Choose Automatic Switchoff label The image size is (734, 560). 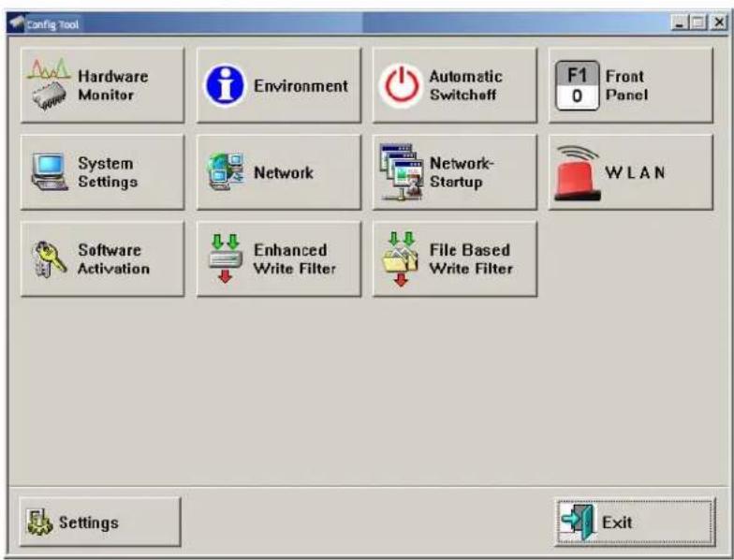[466, 85]
